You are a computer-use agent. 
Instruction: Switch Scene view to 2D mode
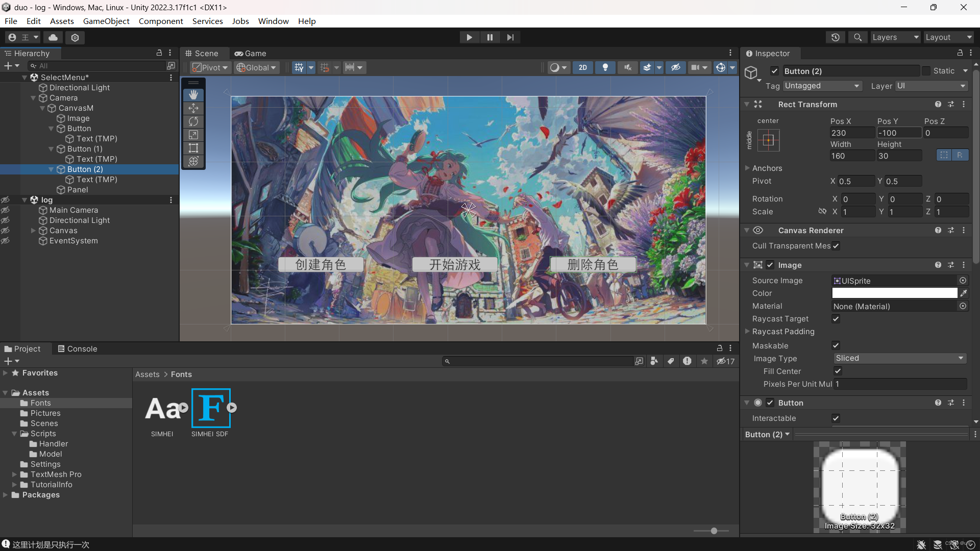[x=582, y=67]
